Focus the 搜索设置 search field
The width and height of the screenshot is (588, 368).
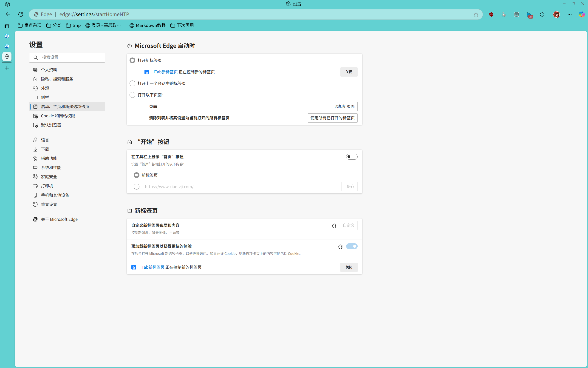(67, 57)
